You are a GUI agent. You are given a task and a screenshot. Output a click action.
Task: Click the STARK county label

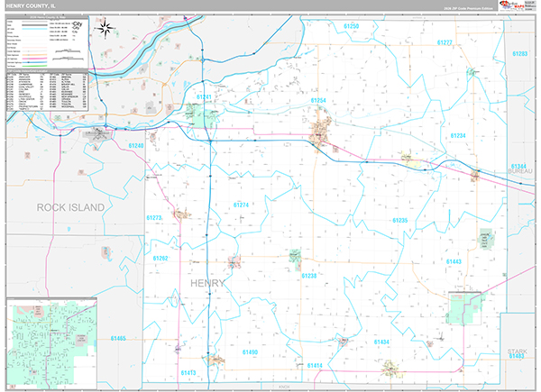518,351
